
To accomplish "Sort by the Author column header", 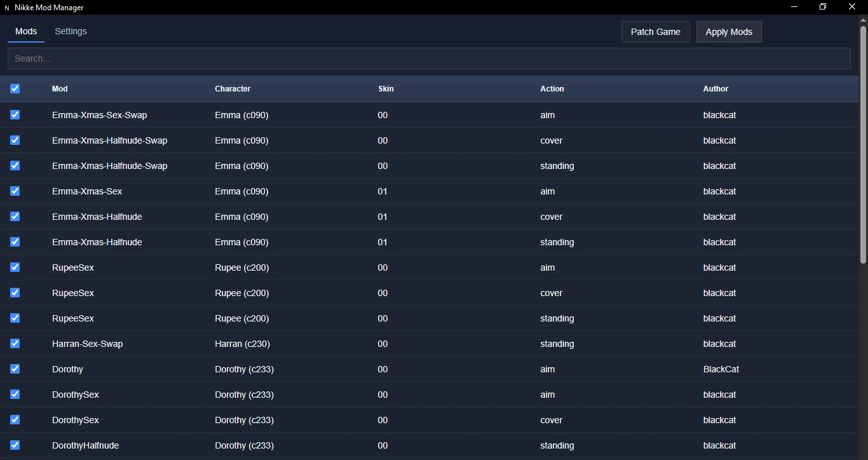I will click(x=715, y=89).
